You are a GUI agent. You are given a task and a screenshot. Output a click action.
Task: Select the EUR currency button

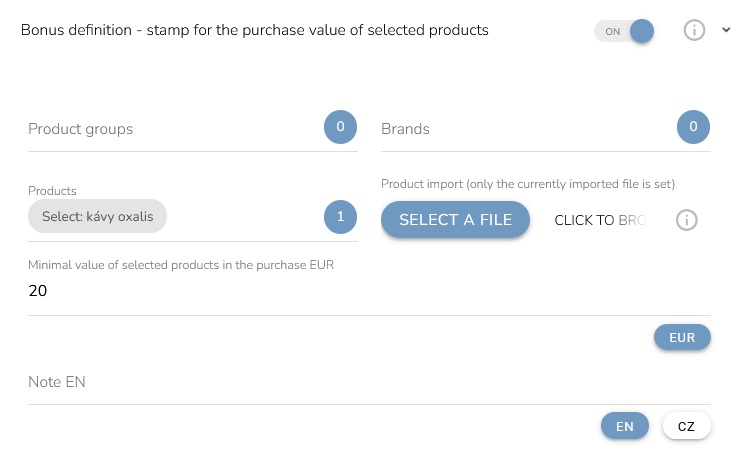point(682,338)
